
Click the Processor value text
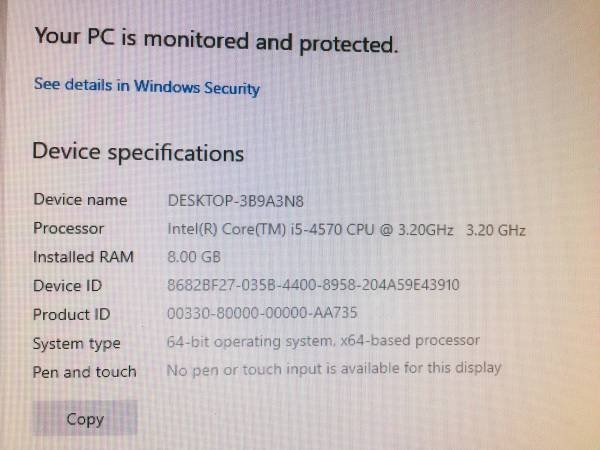pos(347,230)
